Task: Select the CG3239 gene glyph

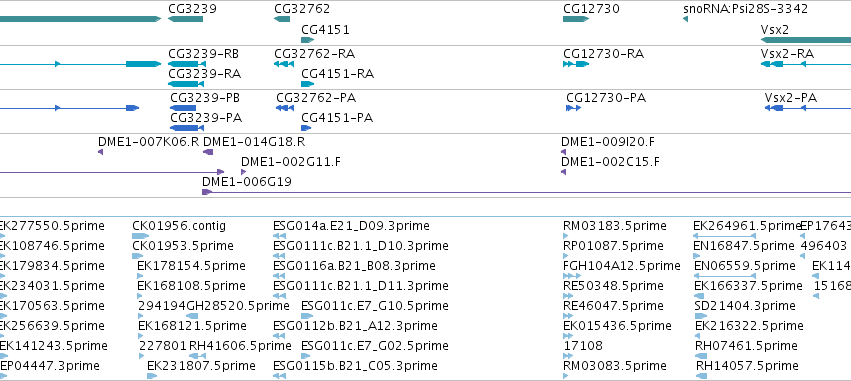Action: 185,19
